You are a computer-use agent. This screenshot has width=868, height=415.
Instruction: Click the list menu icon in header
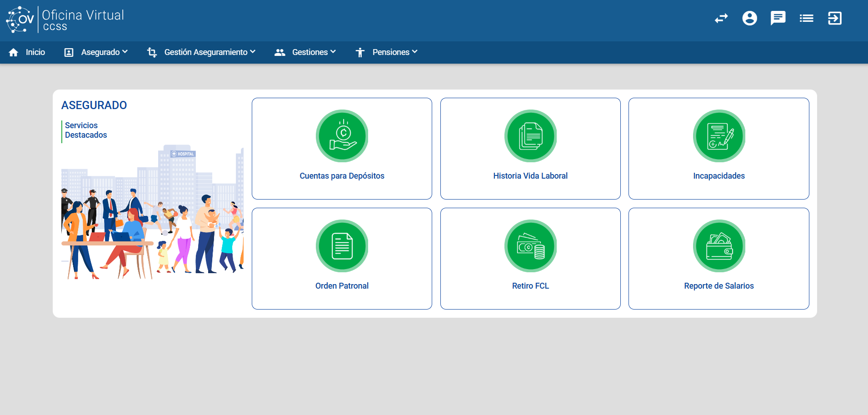coord(807,18)
